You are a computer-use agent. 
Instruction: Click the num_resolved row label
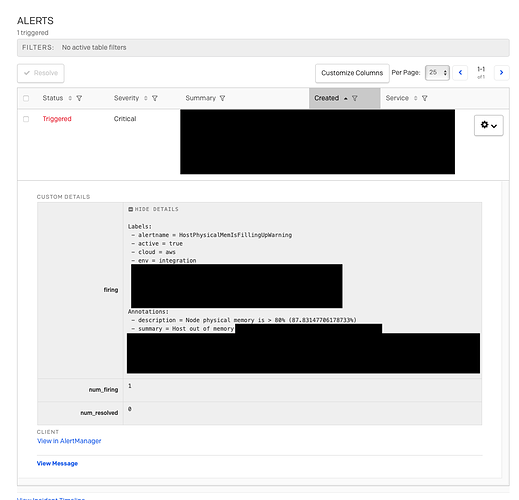(99, 413)
